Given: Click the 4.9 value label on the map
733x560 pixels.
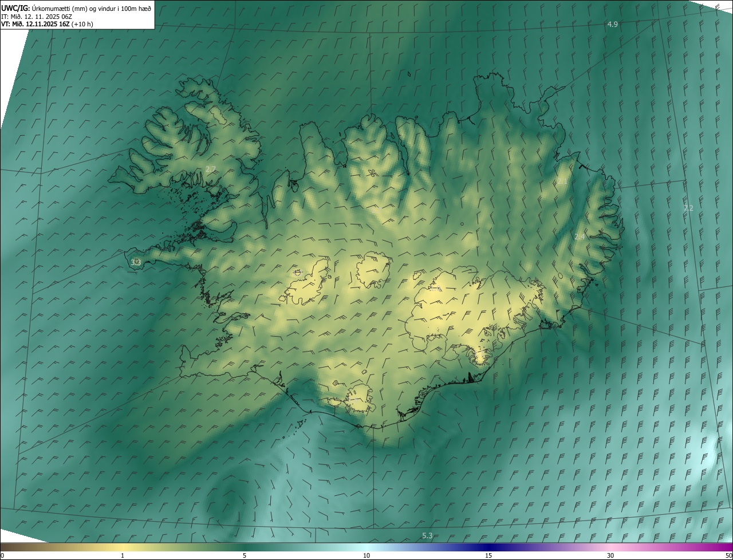Looking at the screenshot, I should (612, 24).
